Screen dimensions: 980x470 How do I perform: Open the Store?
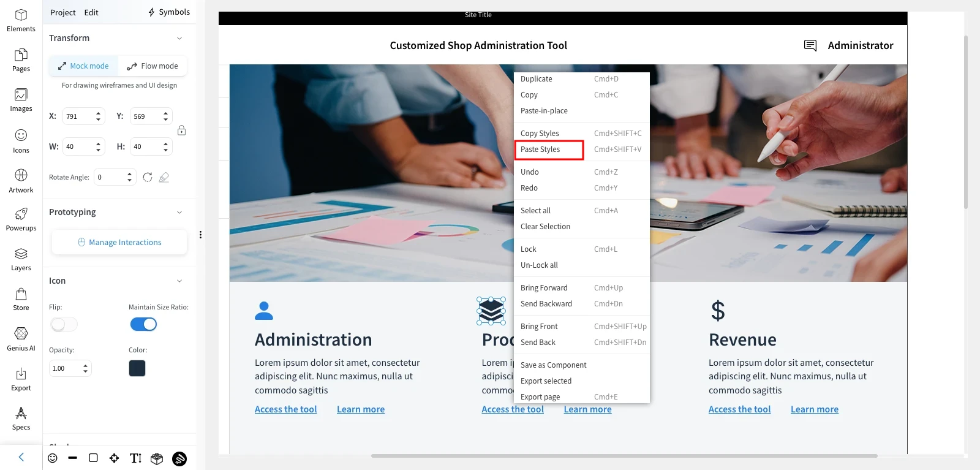pyautogui.click(x=21, y=299)
